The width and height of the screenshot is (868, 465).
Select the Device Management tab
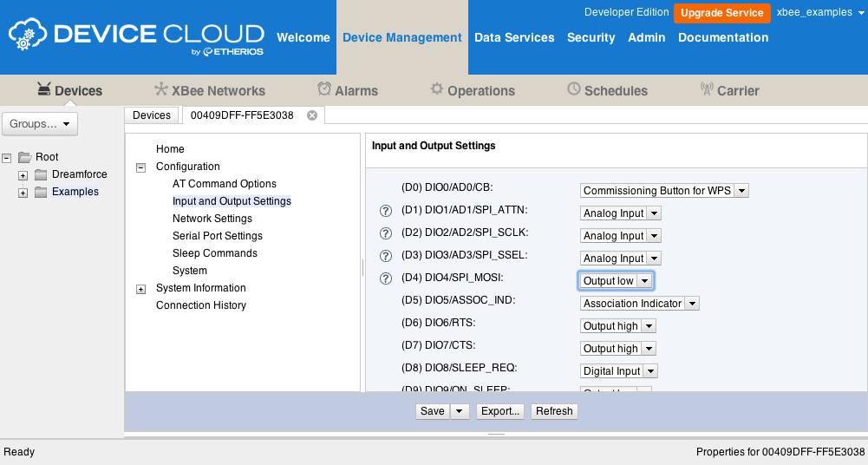pyautogui.click(x=401, y=37)
